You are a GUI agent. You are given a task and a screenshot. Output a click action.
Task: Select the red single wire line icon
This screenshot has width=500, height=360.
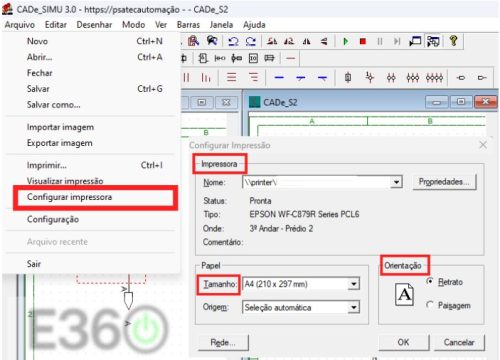pyautogui.click(x=291, y=58)
